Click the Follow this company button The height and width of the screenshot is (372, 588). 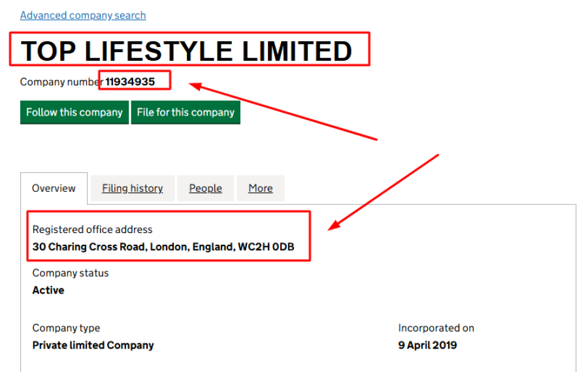pos(74,112)
